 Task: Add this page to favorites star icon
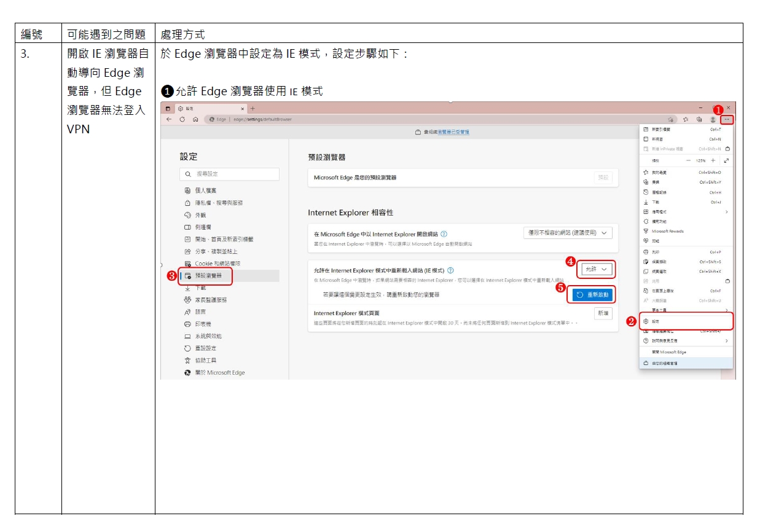point(671,119)
